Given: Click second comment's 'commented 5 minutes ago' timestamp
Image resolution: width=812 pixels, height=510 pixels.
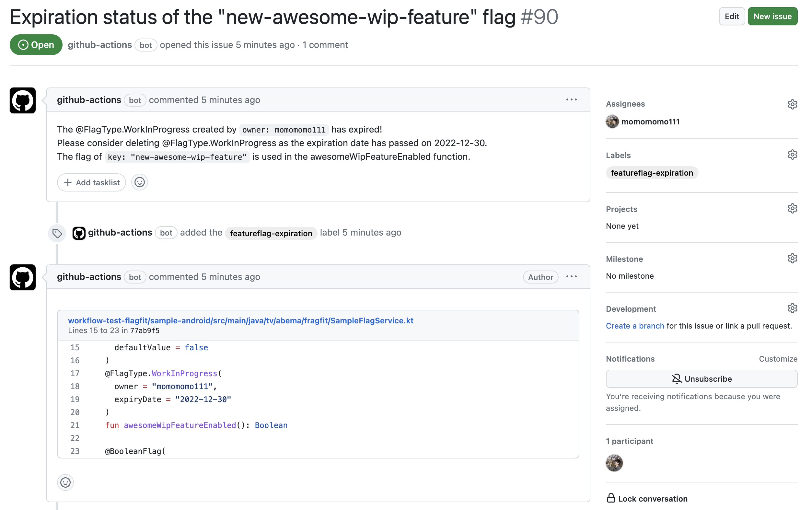Looking at the screenshot, I should [204, 277].
